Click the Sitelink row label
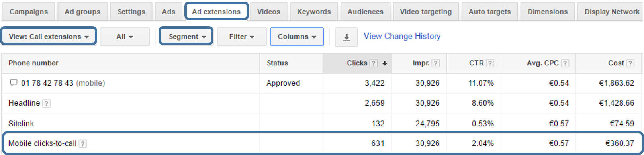This screenshot has width=644, height=155. [x=21, y=124]
